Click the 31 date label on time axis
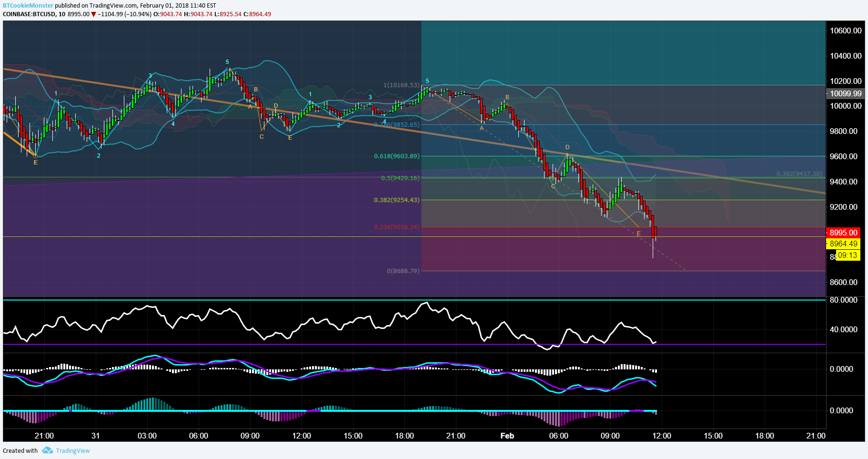 [x=96, y=436]
